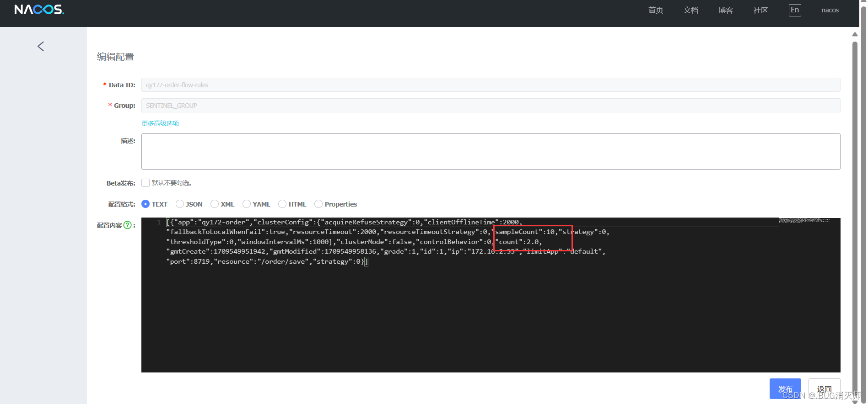
Task: Click line number 1 in editor gutter
Action: [159, 222]
